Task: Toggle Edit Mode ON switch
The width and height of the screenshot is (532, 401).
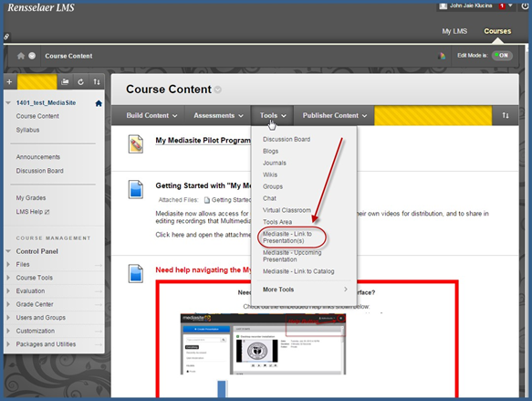Action: (x=502, y=56)
